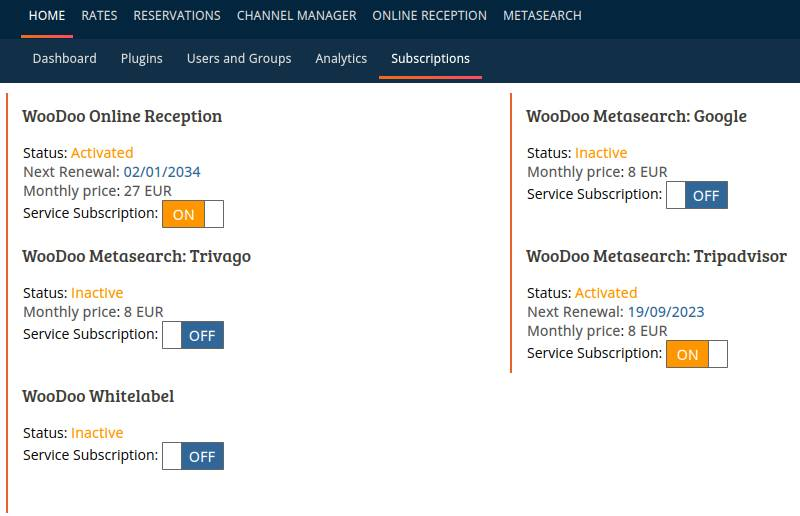800x516 pixels.
Task: Click Tripadvisor renewal date 19/09/2023
Action: (x=666, y=312)
